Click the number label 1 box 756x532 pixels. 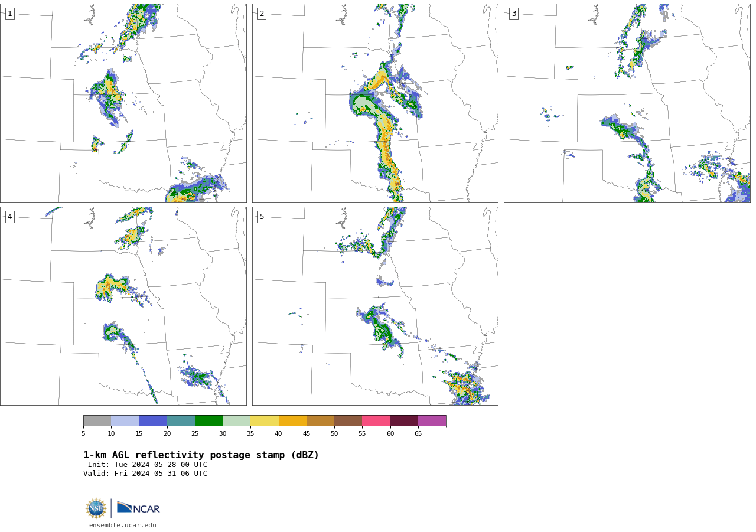[9, 14]
